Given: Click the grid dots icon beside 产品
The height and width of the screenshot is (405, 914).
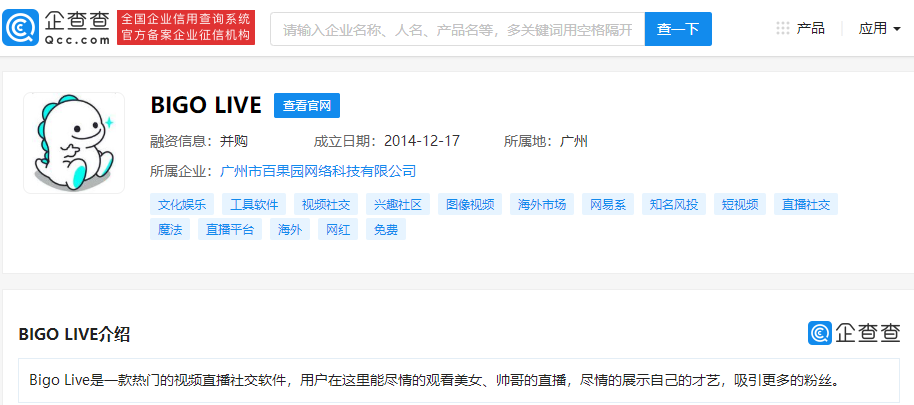Looking at the screenshot, I should 783,28.
